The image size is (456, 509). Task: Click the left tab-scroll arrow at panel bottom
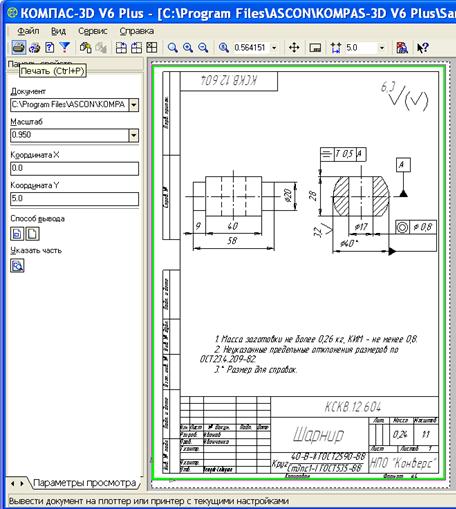(12, 483)
